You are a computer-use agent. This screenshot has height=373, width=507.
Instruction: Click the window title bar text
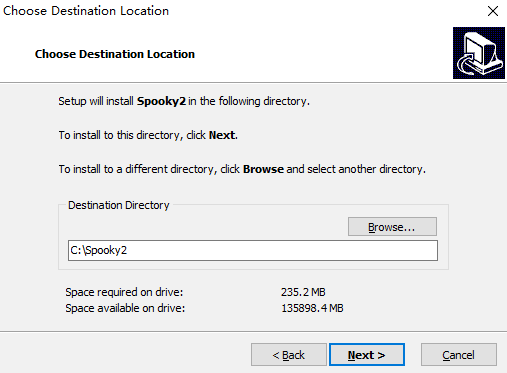pos(86,11)
